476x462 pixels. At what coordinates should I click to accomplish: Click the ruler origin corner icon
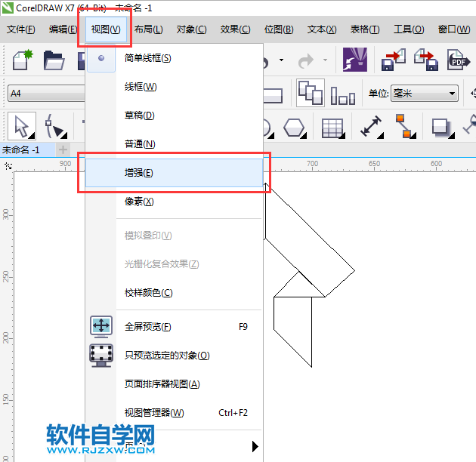pyautogui.click(x=8, y=166)
